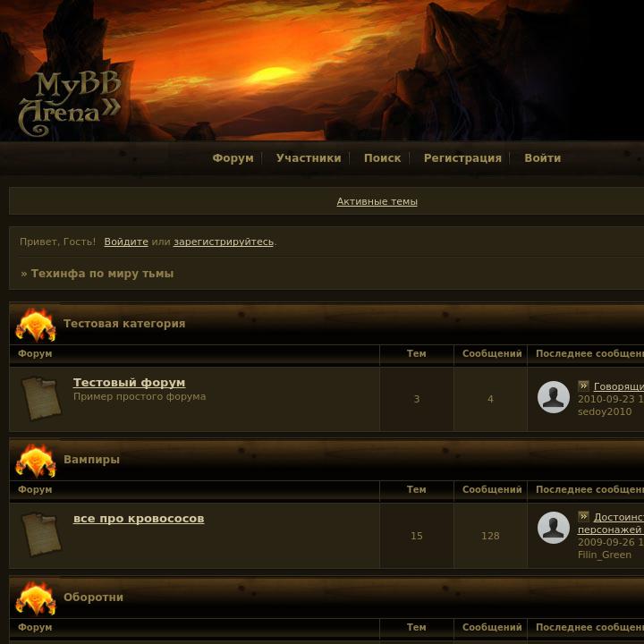Open the Форум navigation item
The image size is (644, 644).
[x=233, y=158]
